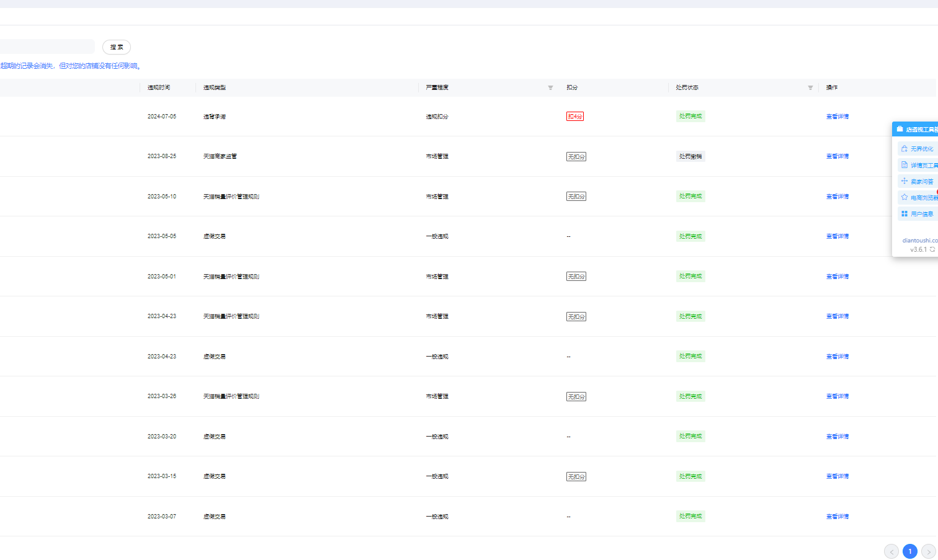
Task: Open 详情页工具 in the side panel
Action: (x=918, y=165)
